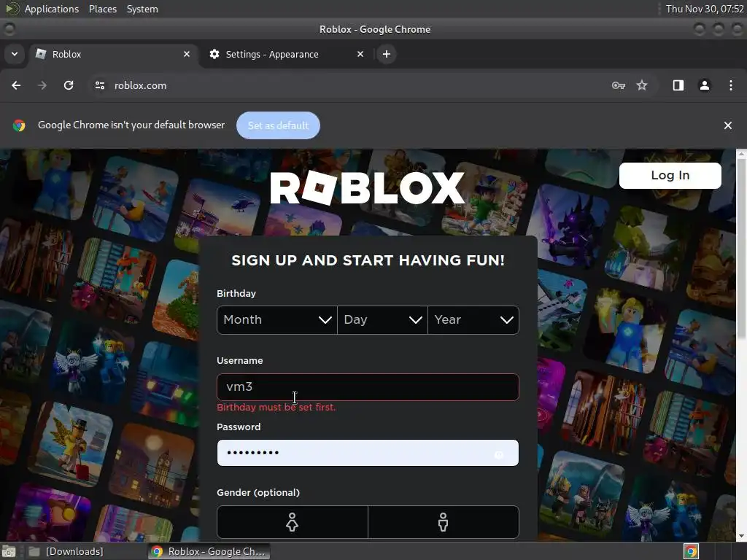Open saved passwords key icon

619,85
